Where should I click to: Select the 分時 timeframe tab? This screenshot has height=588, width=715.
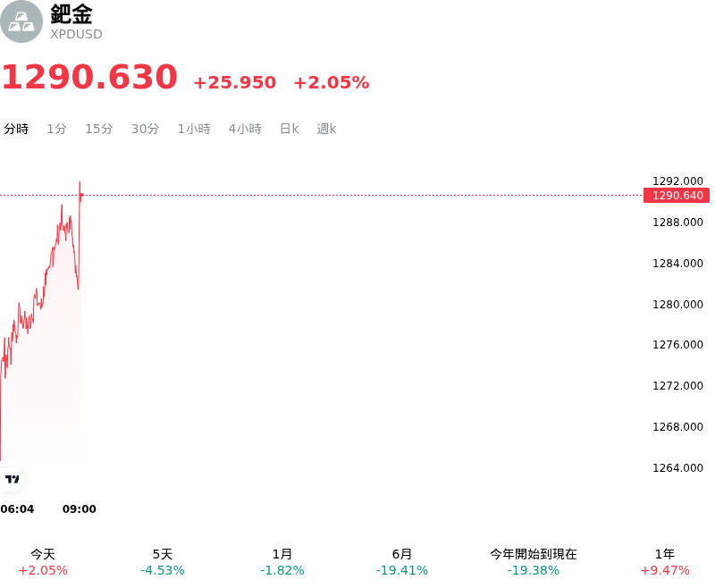pyautogui.click(x=16, y=129)
